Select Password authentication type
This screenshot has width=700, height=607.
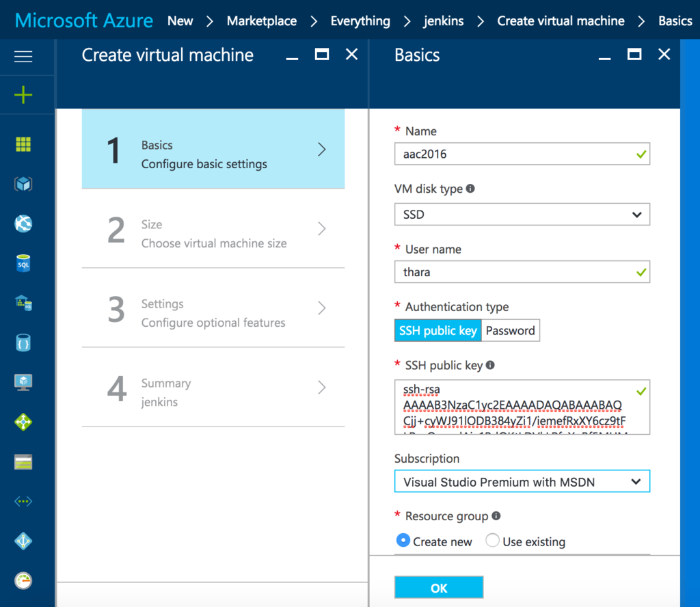coord(510,330)
